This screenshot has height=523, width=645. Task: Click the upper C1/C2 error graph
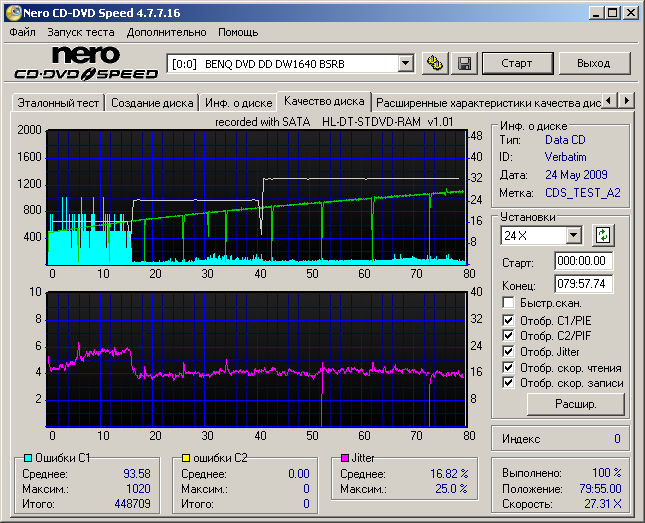click(256, 197)
